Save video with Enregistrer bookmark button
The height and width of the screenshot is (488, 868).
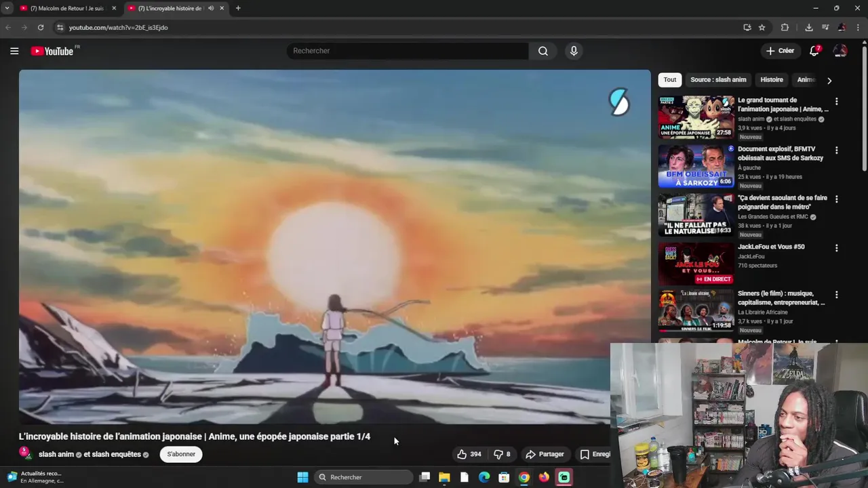click(x=595, y=454)
